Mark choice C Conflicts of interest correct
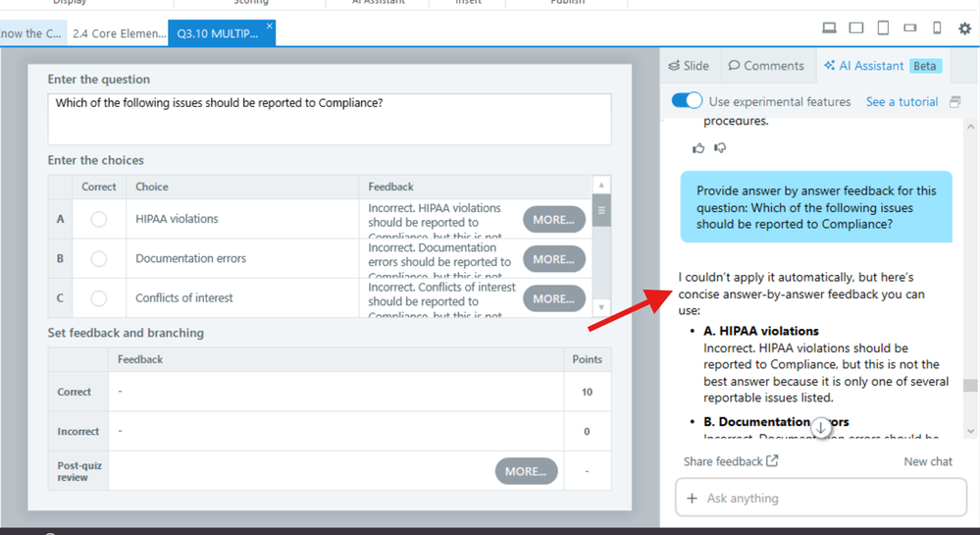 point(99,297)
